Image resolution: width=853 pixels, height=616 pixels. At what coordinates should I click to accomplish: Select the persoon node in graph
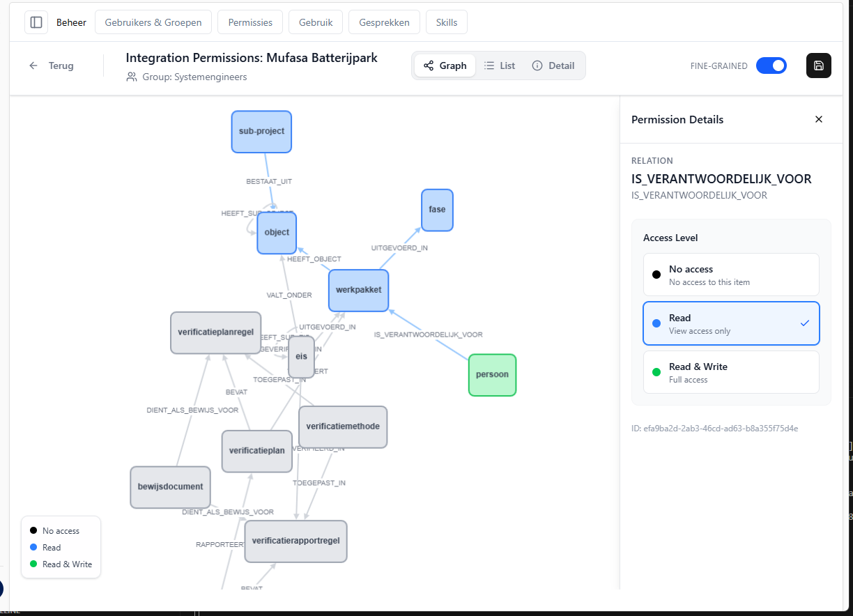492,374
